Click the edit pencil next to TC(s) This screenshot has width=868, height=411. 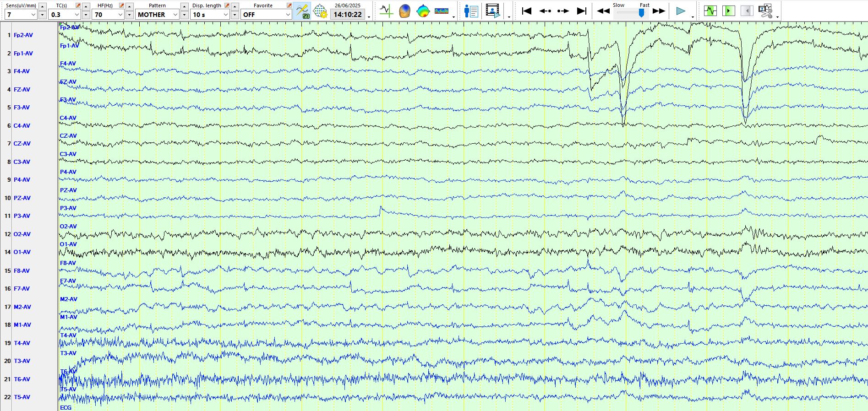pos(78,5)
